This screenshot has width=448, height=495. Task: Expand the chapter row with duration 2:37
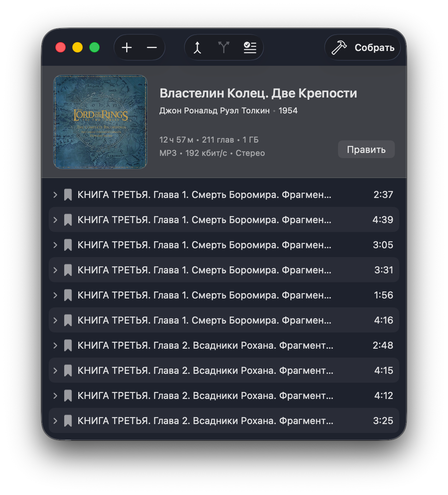click(x=55, y=195)
